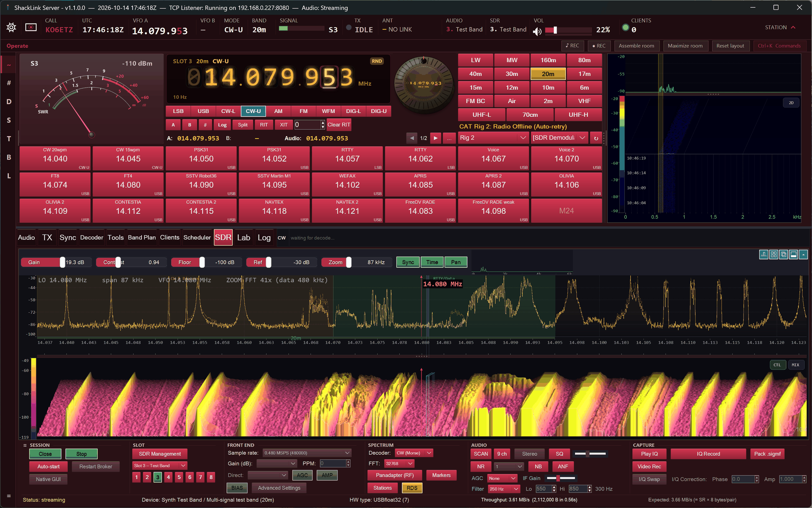The height and width of the screenshot is (508, 812).
Task: Click the Filter Lo 550 input field
Action: 543,489
